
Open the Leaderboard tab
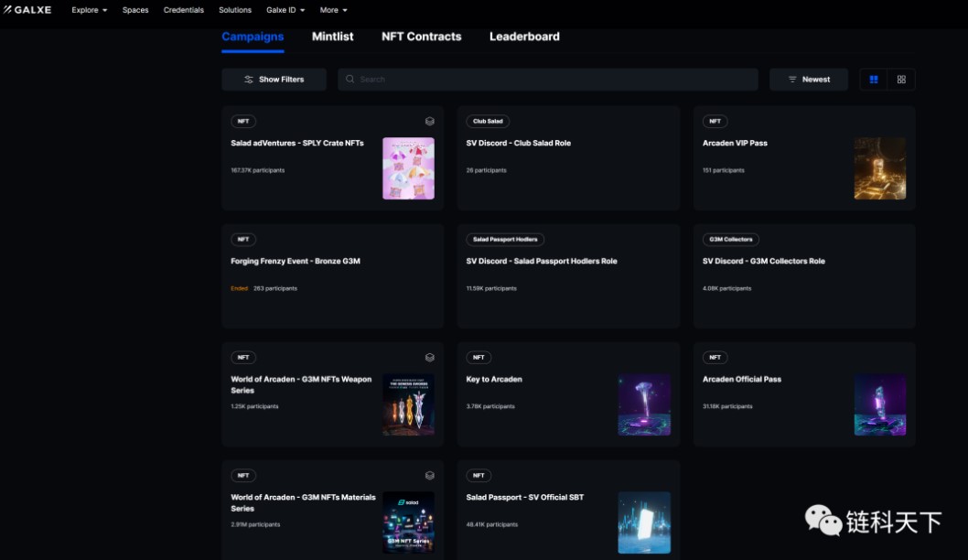tap(524, 37)
